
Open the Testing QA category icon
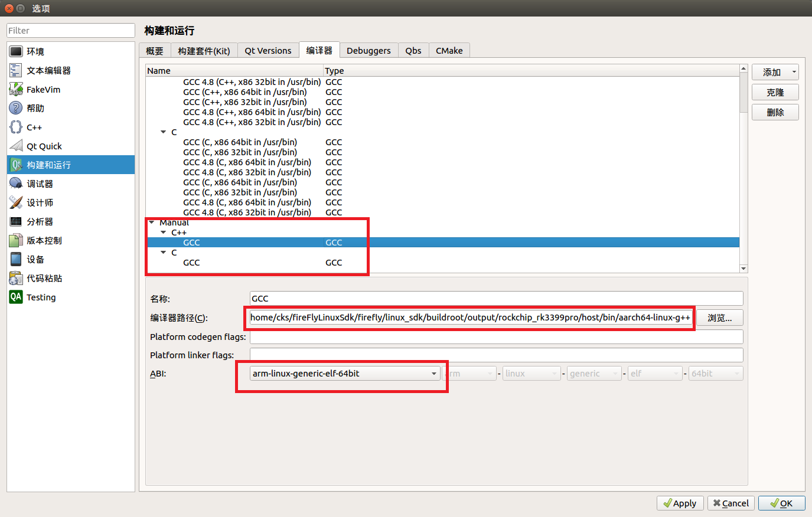tap(16, 297)
